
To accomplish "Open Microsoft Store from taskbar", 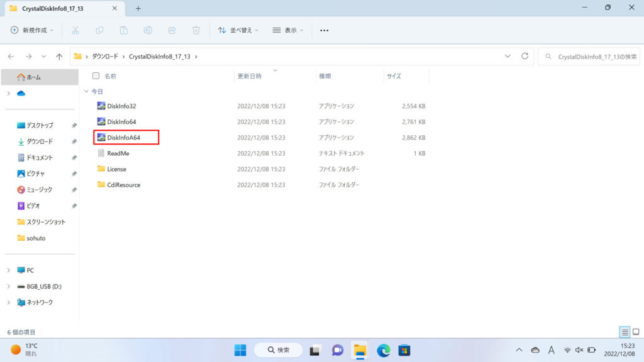I will [404, 351].
